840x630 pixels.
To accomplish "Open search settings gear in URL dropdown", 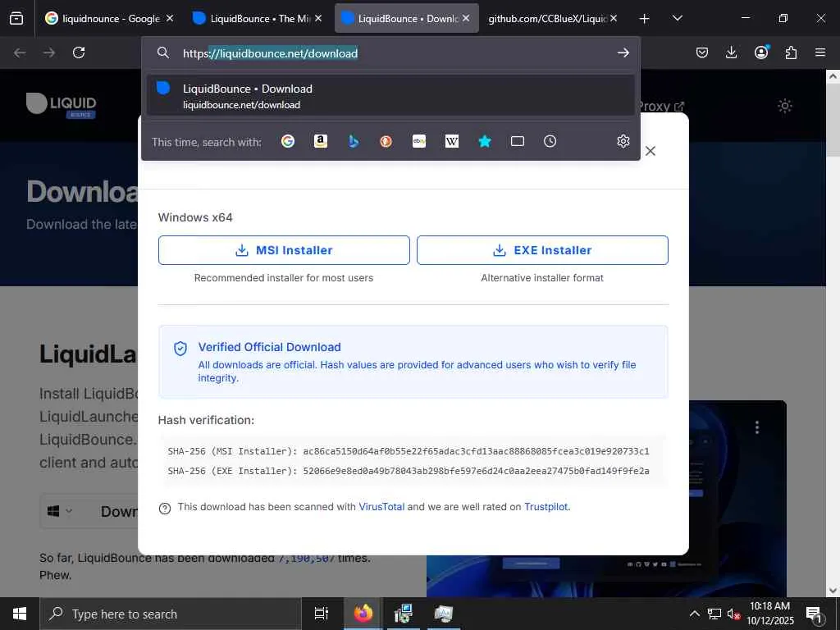I will [623, 141].
